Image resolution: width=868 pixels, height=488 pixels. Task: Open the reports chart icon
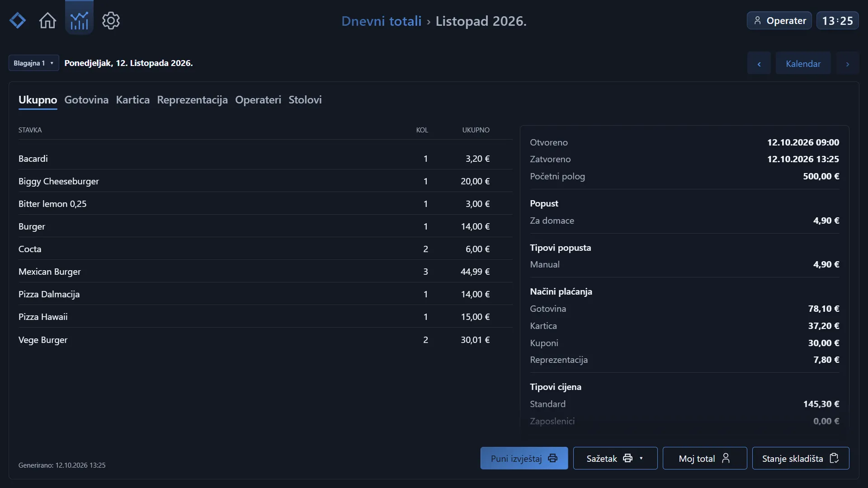coord(79,18)
